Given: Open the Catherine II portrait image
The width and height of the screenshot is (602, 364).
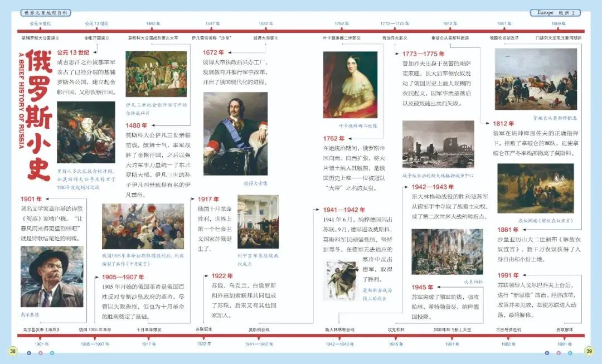Looking at the screenshot, I should (x=350, y=85).
